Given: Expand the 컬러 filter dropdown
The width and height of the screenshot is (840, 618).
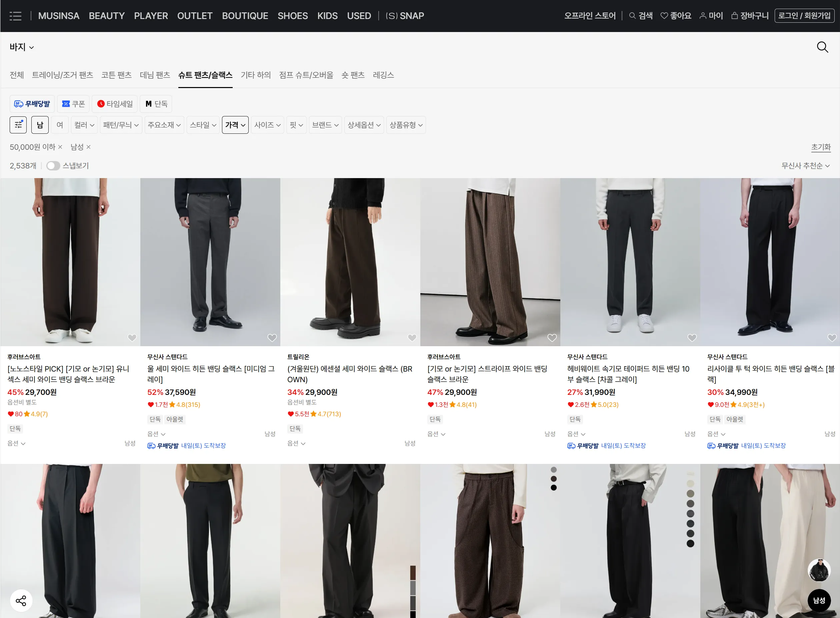Looking at the screenshot, I should 84,125.
